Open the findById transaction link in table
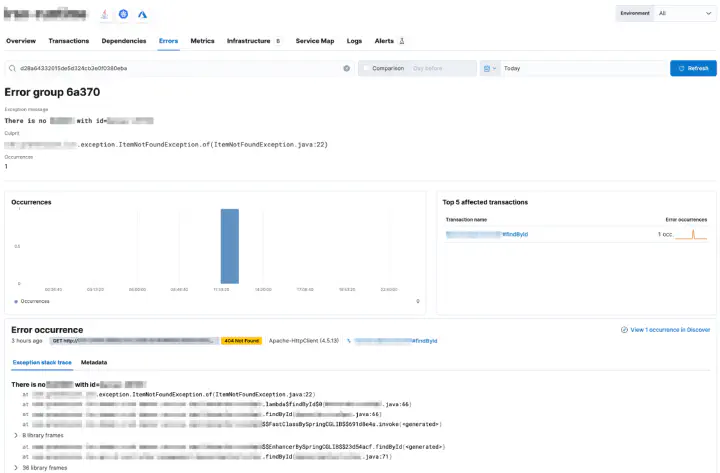Viewport: 720px width, 473px height. coord(487,234)
